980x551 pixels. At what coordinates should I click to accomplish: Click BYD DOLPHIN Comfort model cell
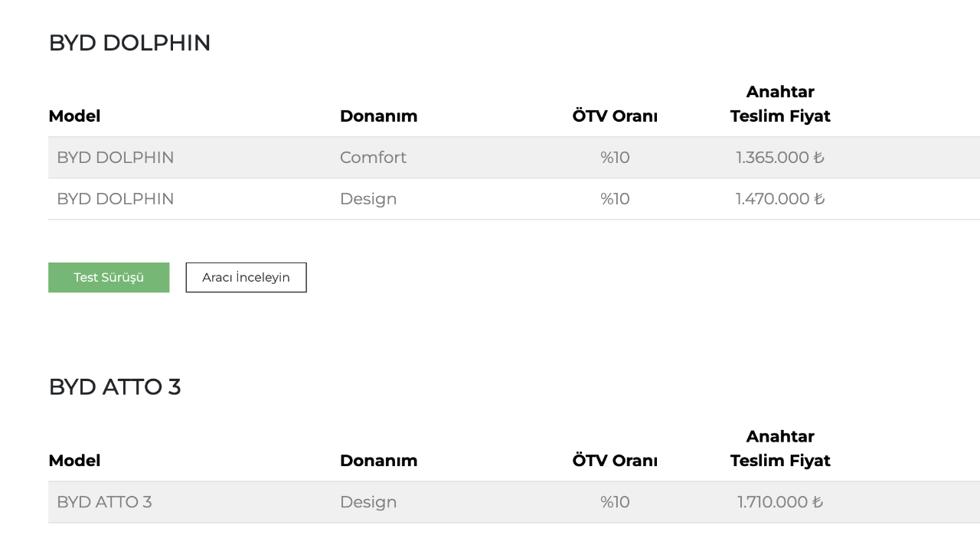click(116, 158)
